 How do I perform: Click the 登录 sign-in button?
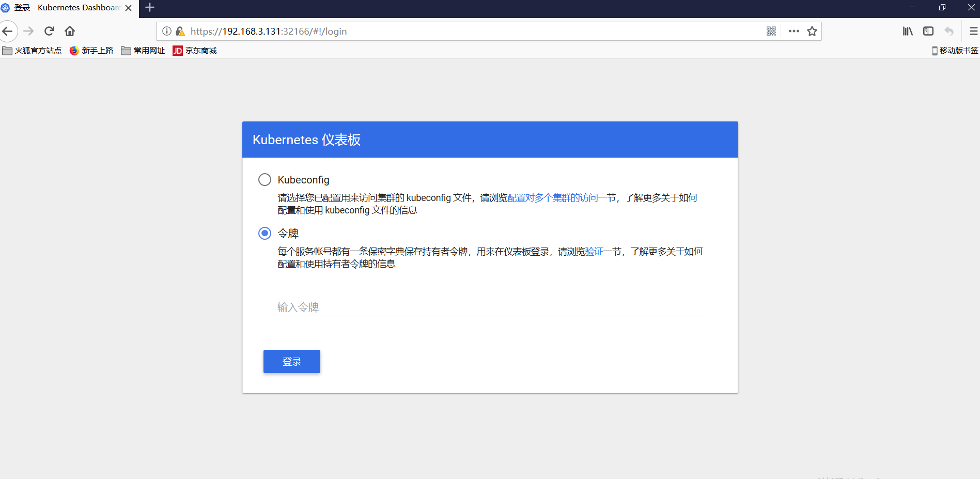(x=292, y=362)
